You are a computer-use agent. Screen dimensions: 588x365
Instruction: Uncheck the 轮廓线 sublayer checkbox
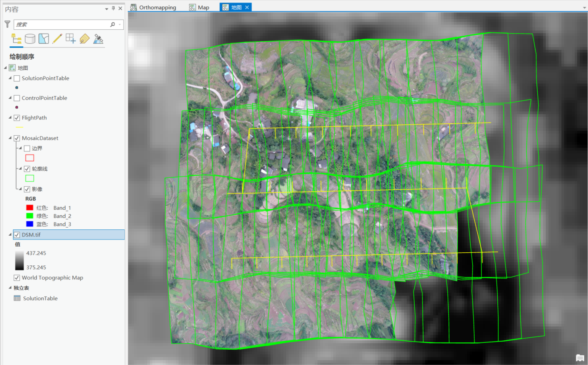click(x=27, y=169)
